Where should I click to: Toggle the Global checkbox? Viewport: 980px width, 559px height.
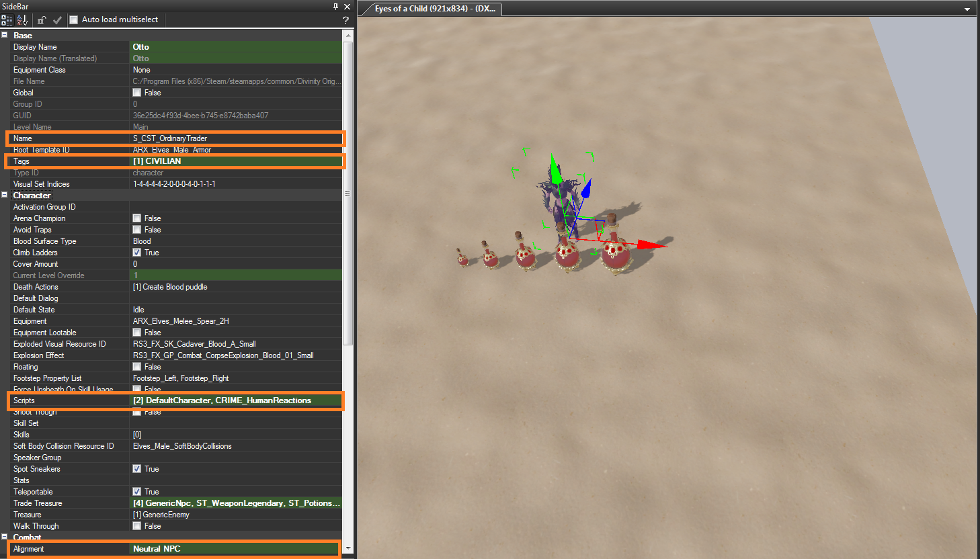click(x=137, y=93)
